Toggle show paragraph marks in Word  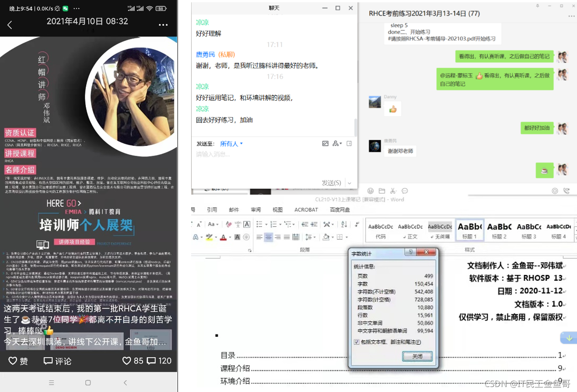357,224
